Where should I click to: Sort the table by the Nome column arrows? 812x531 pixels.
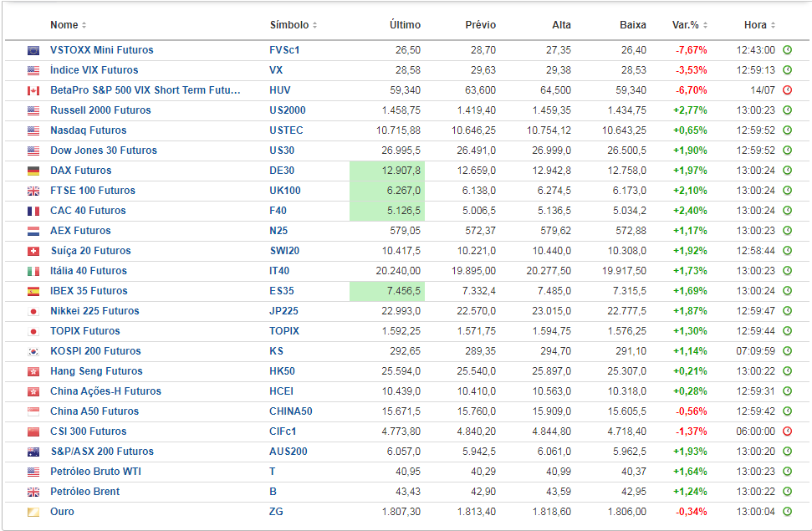pyautogui.click(x=84, y=25)
